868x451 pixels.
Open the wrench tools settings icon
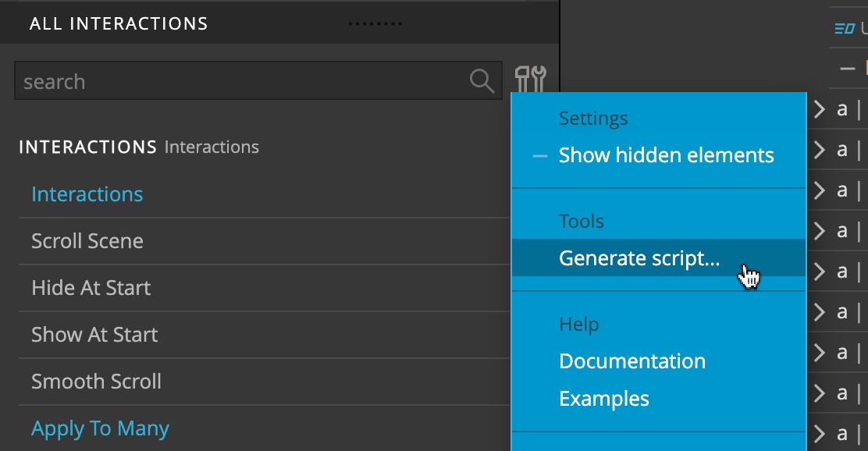point(530,79)
